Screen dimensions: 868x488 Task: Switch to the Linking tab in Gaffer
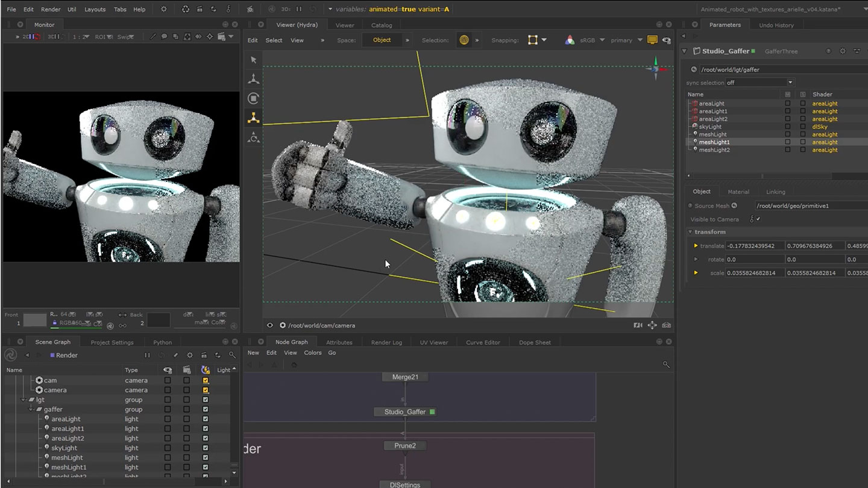click(776, 192)
